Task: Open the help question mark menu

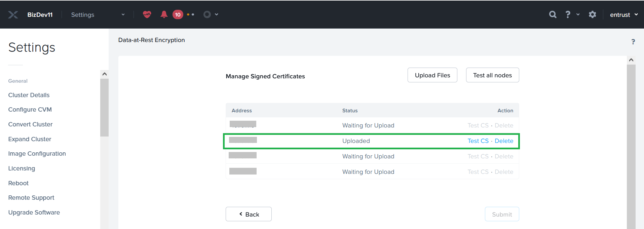Action: coord(568,14)
